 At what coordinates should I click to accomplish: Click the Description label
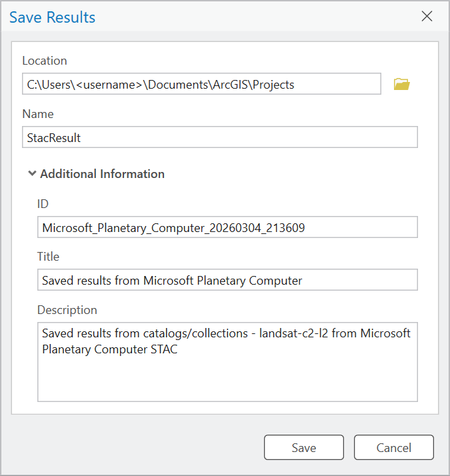[x=67, y=310]
